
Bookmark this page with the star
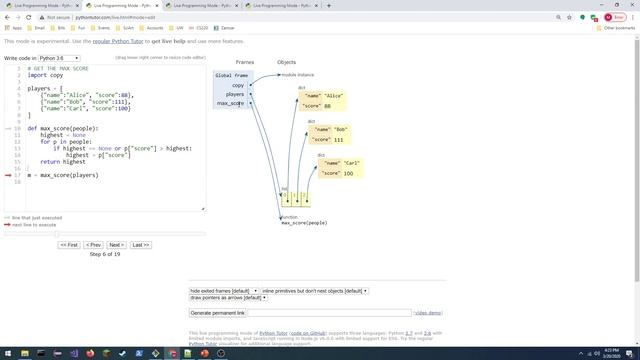(x=569, y=18)
